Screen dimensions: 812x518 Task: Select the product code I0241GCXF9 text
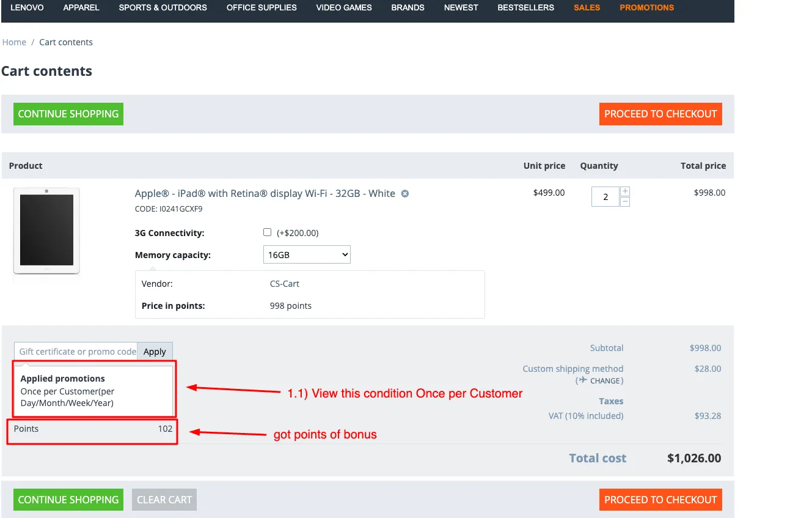coord(181,209)
